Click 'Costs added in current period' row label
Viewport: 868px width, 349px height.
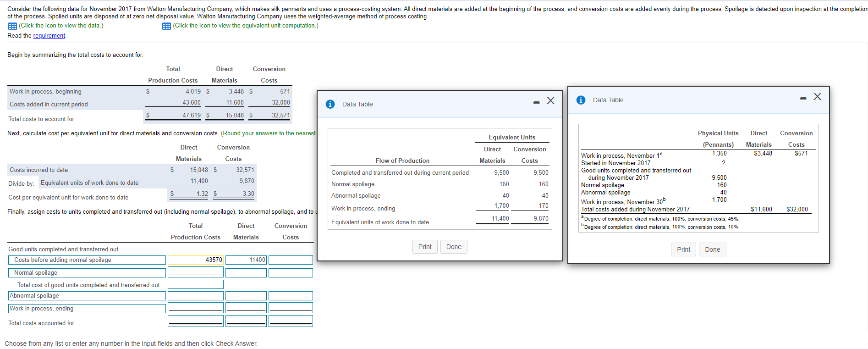[49, 105]
